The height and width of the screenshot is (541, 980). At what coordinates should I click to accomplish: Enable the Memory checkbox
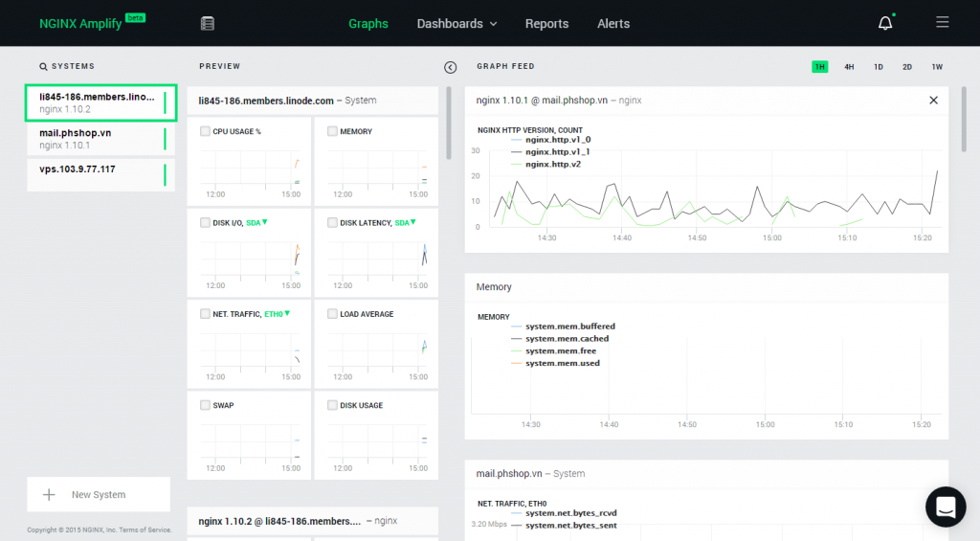click(x=332, y=131)
